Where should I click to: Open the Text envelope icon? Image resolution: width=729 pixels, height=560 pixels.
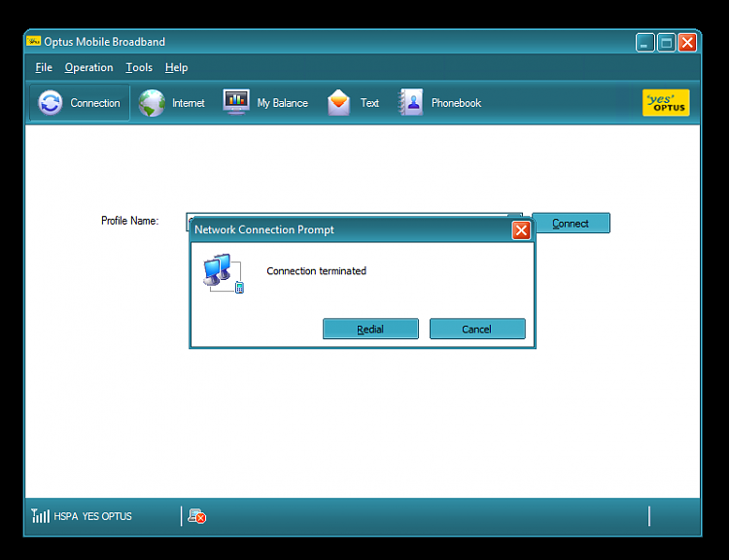pos(338,102)
